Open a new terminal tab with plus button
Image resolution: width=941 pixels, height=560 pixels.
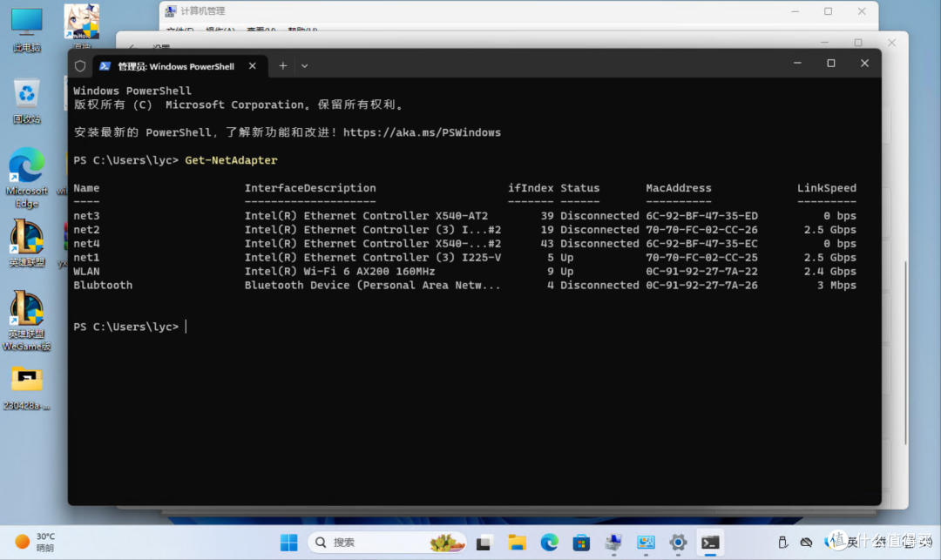click(x=282, y=66)
